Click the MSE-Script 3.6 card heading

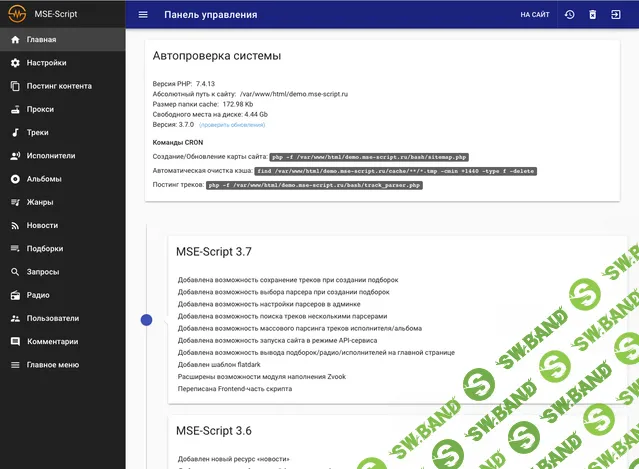(x=214, y=431)
